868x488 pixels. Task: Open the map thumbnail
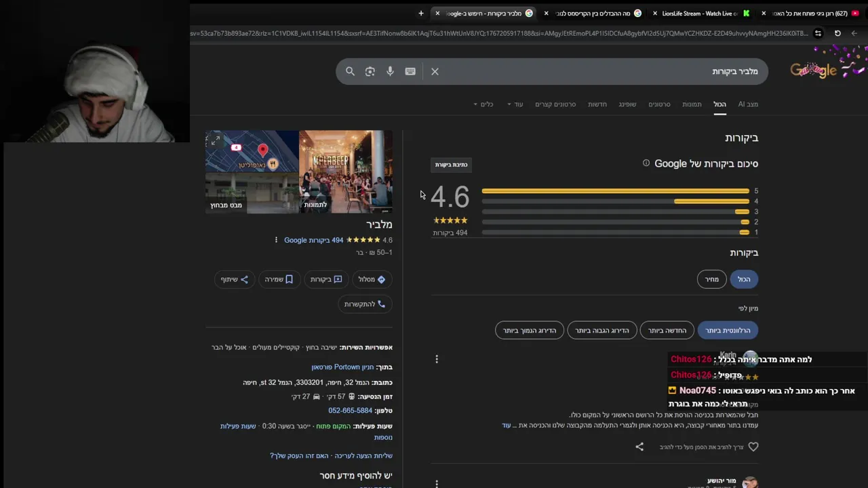click(252, 151)
